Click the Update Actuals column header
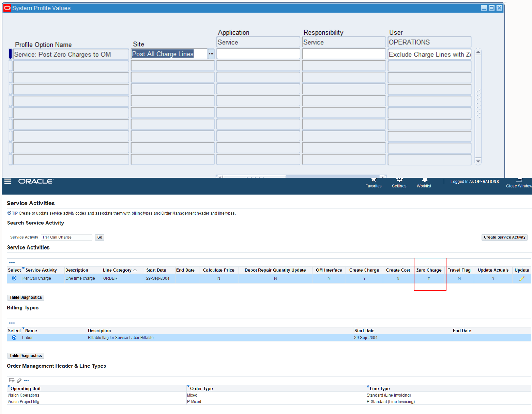 click(x=493, y=270)
